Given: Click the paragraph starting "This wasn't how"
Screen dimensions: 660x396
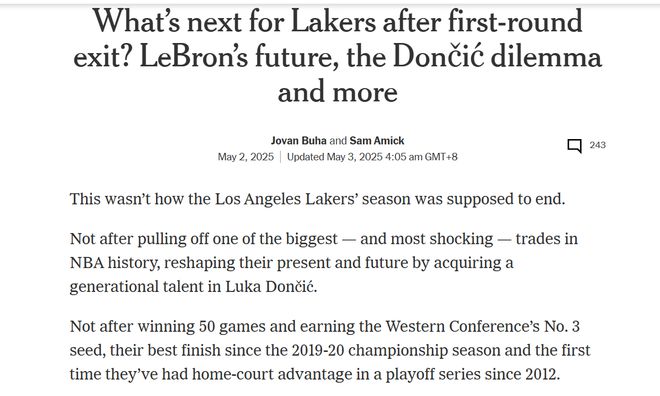Looking at the screenshot, I should [317, 199].
